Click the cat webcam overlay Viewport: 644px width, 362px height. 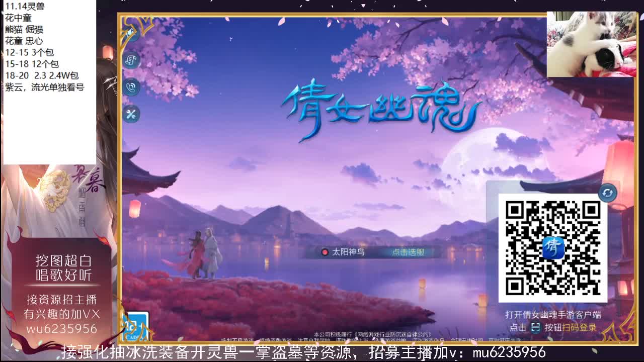pyautogui.click(x=591, y=44)
